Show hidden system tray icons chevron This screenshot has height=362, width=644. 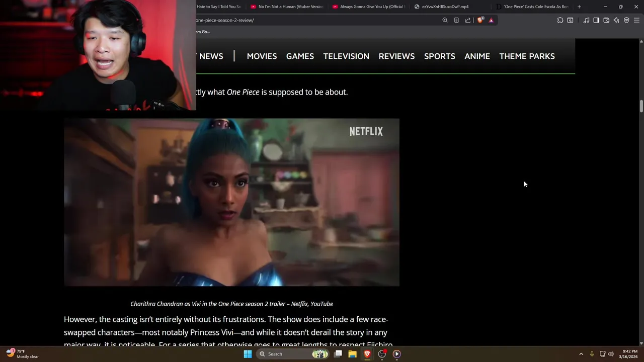581,354
